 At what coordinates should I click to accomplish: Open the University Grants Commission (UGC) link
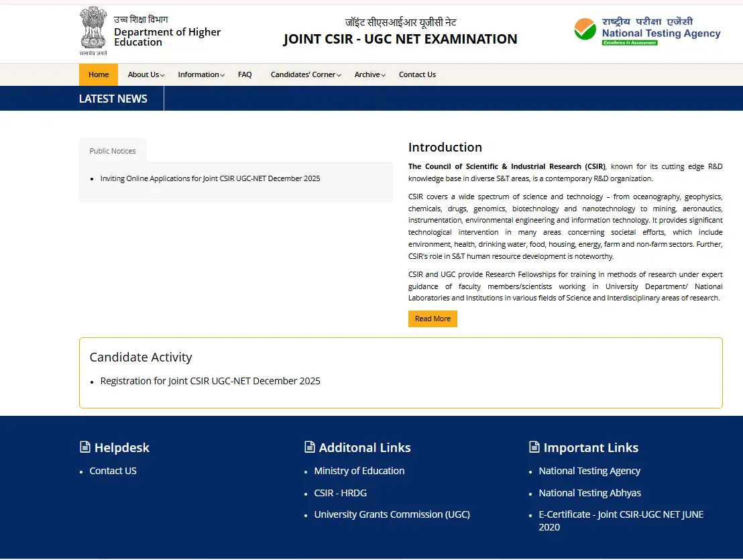pyautogui.click(x=392, y=514)
